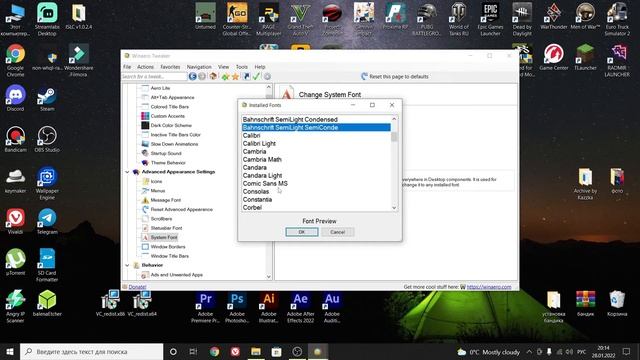
Task: Click the Windows Start button
Action: tap(10, 351)
